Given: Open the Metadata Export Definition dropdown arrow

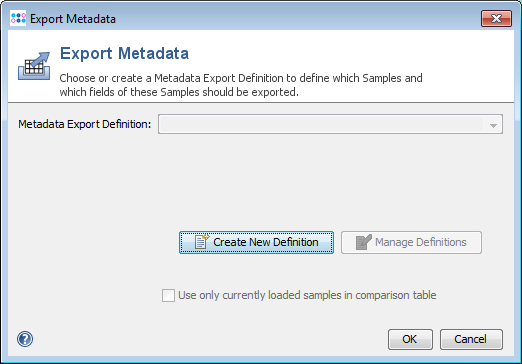Looking at the screenshot, I should point(493,125).
